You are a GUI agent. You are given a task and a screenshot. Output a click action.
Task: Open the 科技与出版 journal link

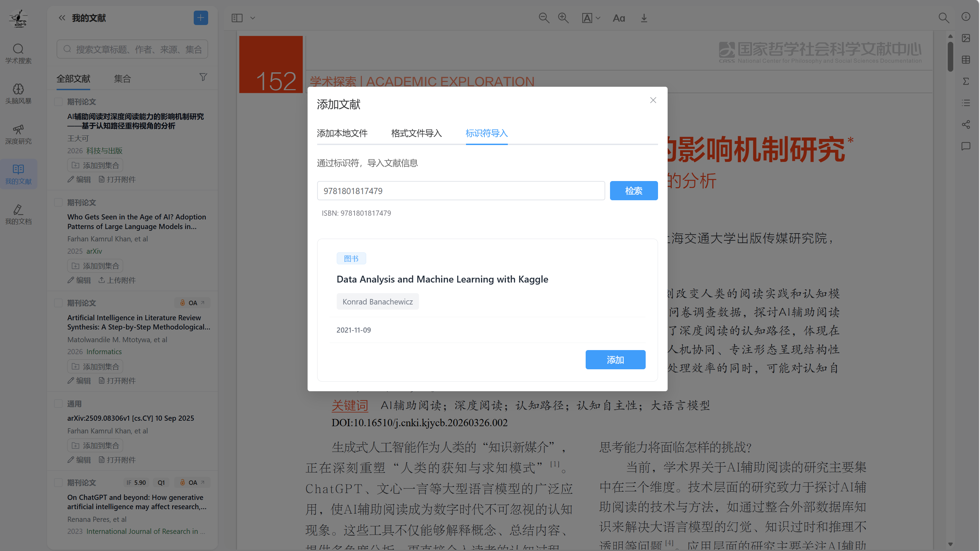tap(104, 151)
